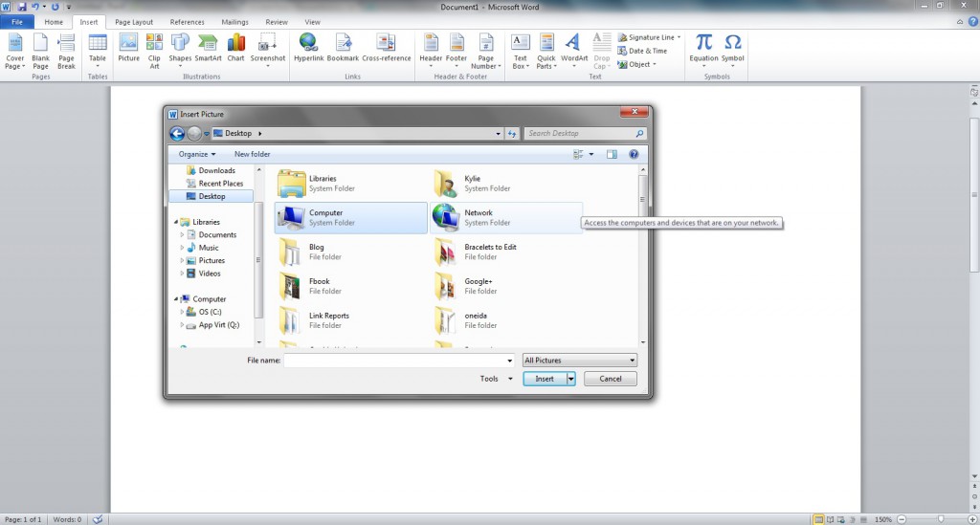Image resolution: width=980 pixels, height=525 pixels.
Task: Open the Organize dropdown
Action: [197, 154]
